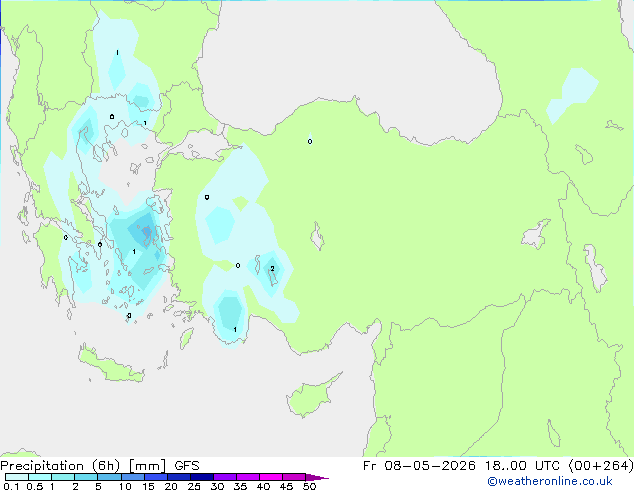Click the legend's purple overflow arrow tip

tap(318, 477)
